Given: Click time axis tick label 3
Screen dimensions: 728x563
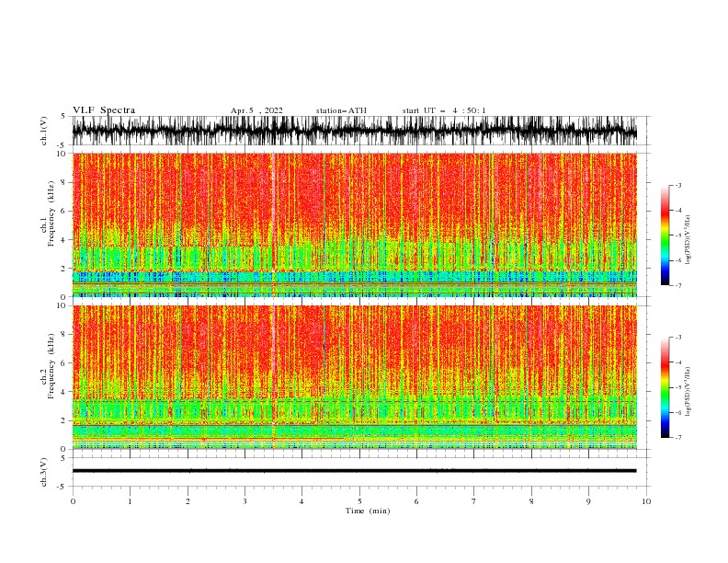Looking at the screenshot, I should [245, 501].
